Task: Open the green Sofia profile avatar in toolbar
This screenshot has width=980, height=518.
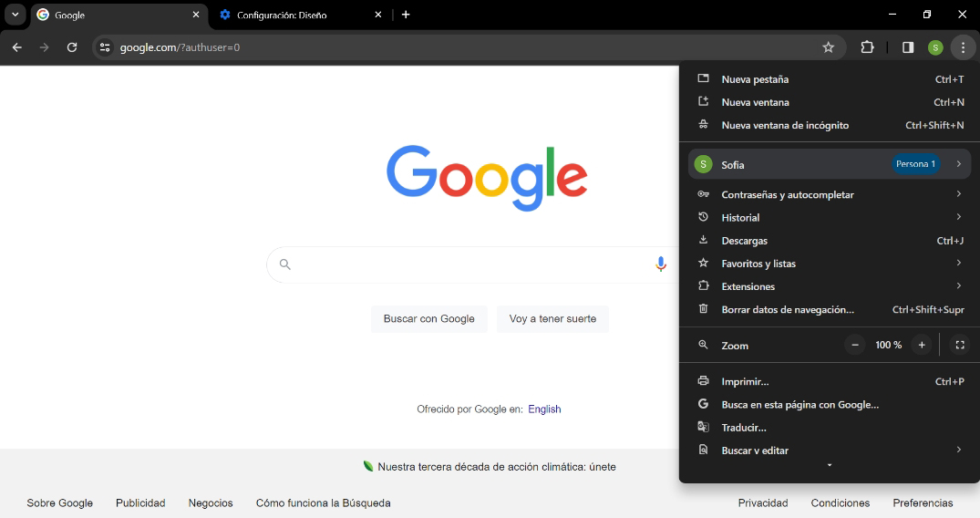Action: point(935,47)
